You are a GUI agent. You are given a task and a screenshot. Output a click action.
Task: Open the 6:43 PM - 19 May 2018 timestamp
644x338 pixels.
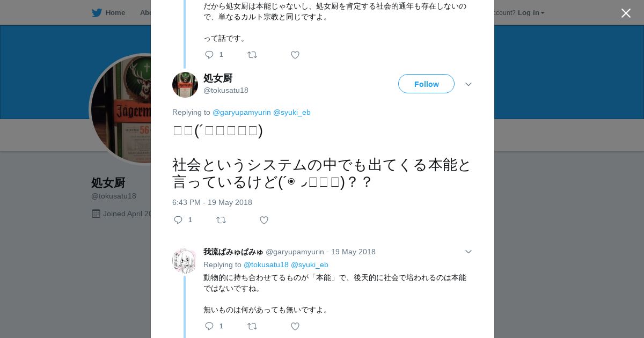[212, 202]
